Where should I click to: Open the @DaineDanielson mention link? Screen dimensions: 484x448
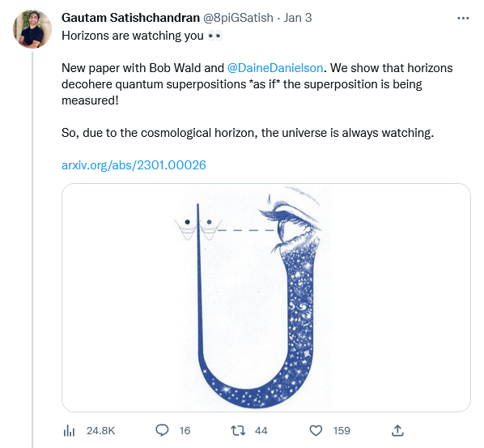[x=274, y=68]
